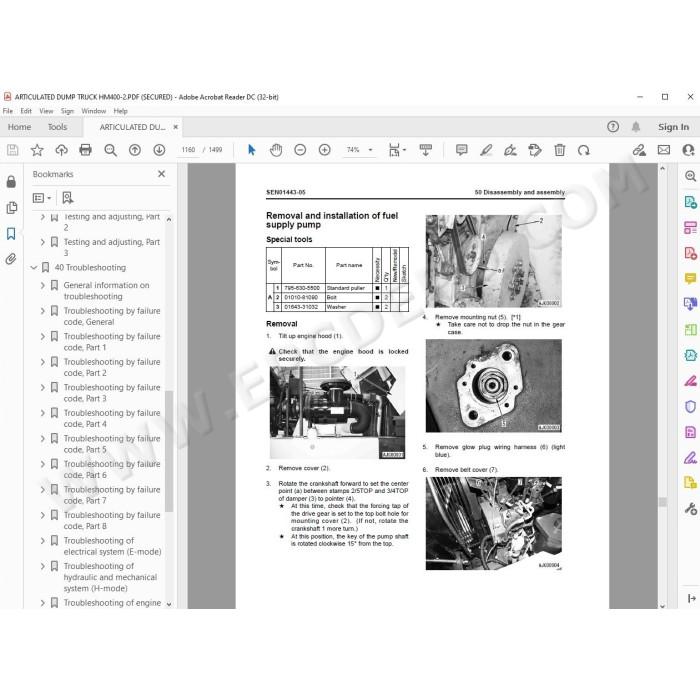Expand Troubleshooting by failure code, Part 1
This screenshot has height=700, width=700.
pos(43,336)
